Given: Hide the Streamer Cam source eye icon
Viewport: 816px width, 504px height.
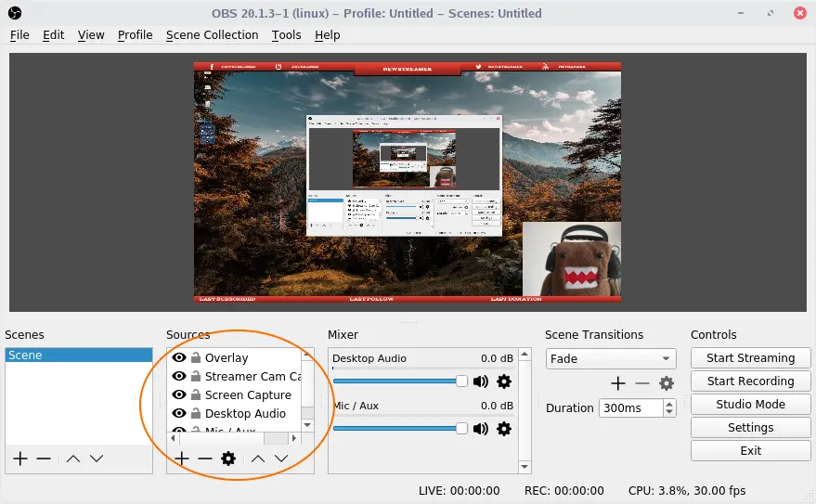Looking at the screenshot, I should point(179,376).
